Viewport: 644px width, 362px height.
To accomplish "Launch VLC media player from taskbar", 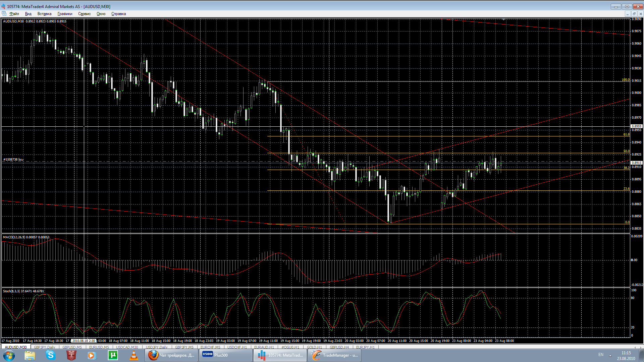I will [x=133, y=355].
